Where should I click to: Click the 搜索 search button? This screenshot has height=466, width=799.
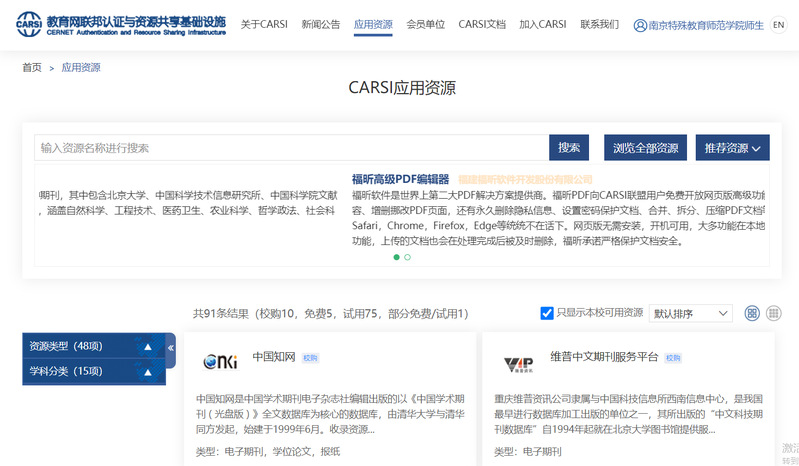[x=569, y=148]
